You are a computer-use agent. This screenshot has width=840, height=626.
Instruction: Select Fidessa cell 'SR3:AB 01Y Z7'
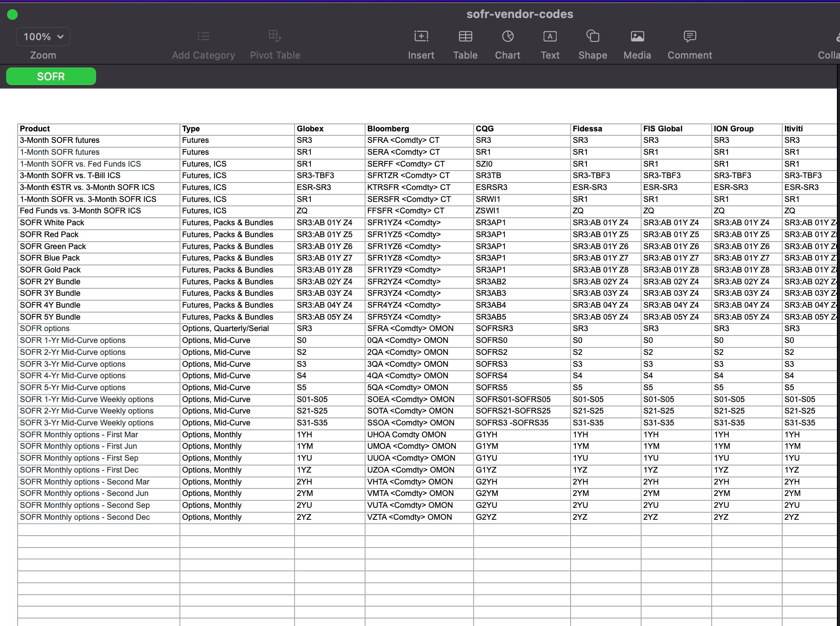pos(606,258)
